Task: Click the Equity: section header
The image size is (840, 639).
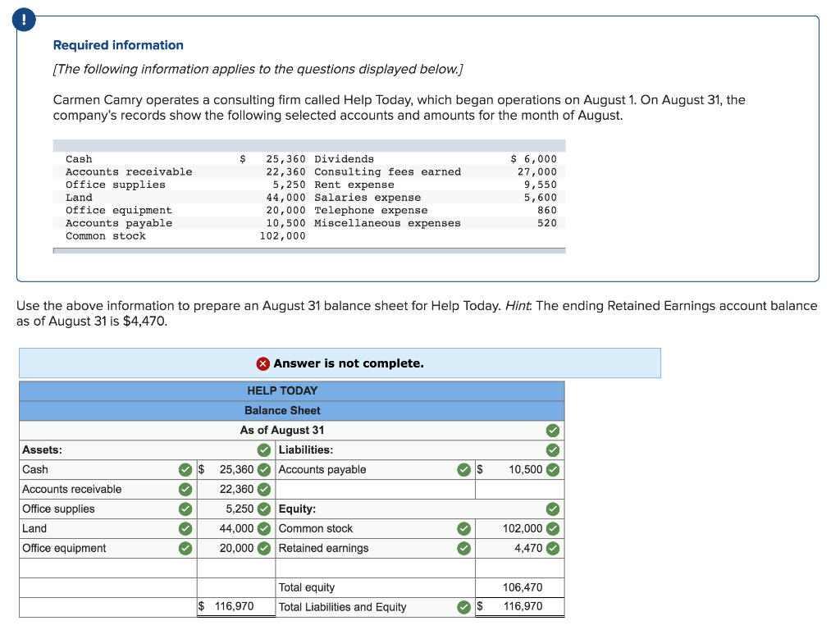Action: [x=297, y=509]
